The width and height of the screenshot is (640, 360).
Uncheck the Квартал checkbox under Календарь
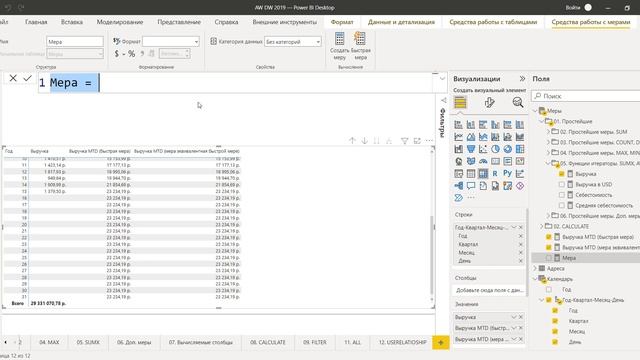[555, 321]
